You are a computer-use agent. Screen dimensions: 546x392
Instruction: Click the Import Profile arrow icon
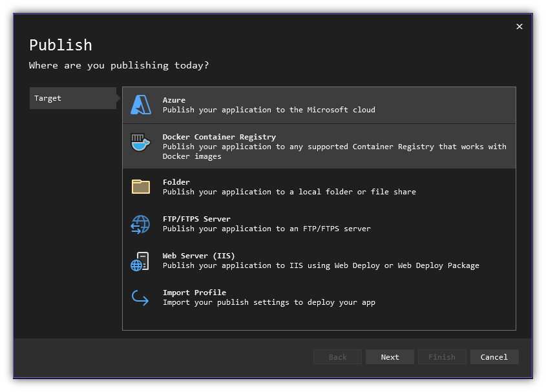click(140, 298)
